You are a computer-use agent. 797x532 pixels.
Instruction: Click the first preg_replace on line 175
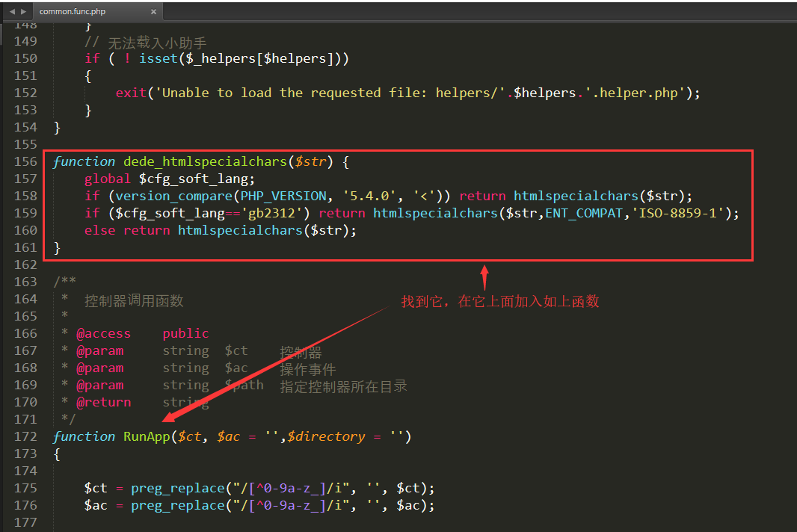click(x=174, y=488)
